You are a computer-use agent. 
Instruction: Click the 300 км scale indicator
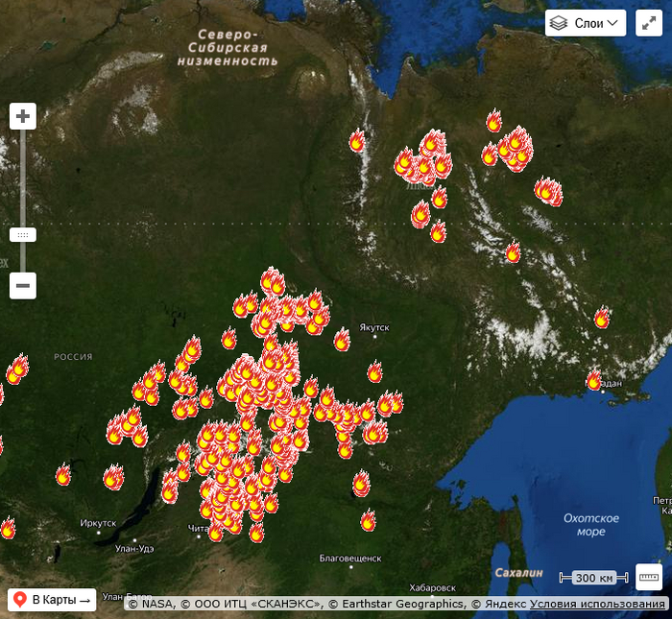click(x=594, y=578)
